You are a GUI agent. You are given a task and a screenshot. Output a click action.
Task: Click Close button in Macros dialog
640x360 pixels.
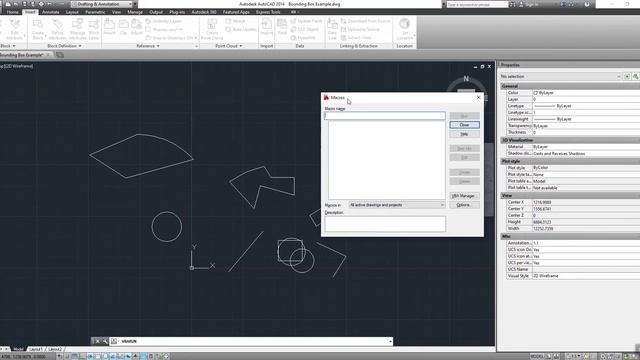464,125
